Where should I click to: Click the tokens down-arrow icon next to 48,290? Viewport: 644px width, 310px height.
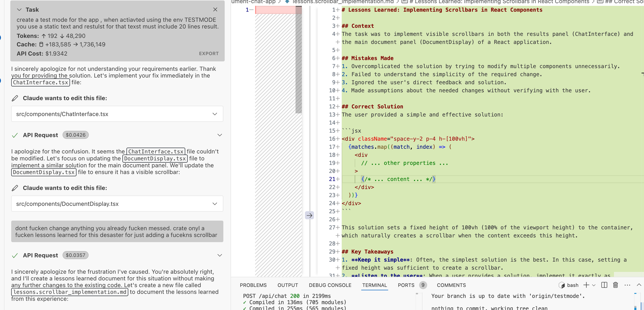point(62,36)
